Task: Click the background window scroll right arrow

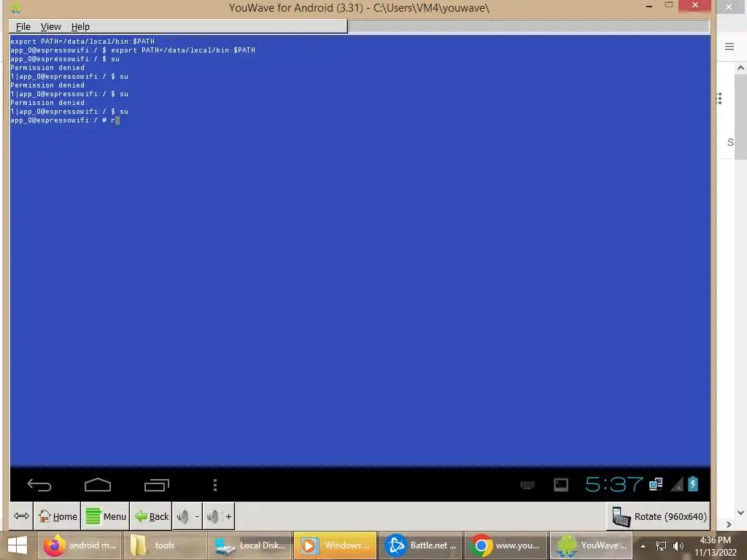Action: click(x=729, y=524)
